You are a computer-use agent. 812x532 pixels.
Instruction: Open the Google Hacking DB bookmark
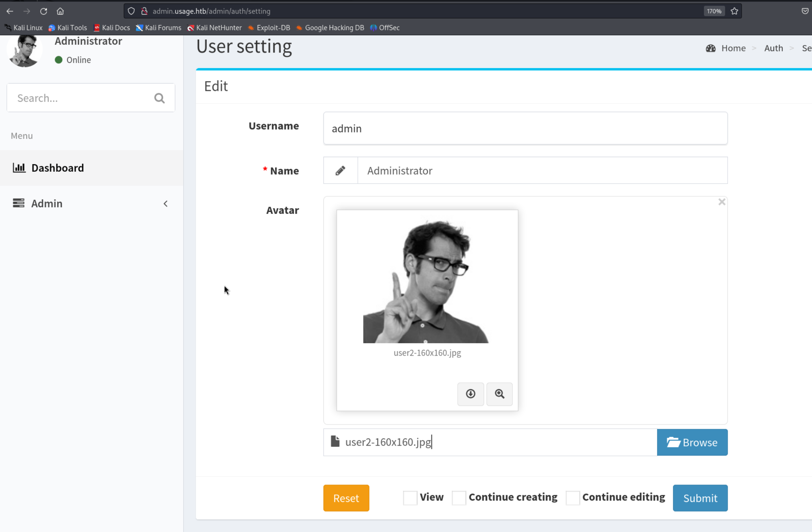click(330, 27)
